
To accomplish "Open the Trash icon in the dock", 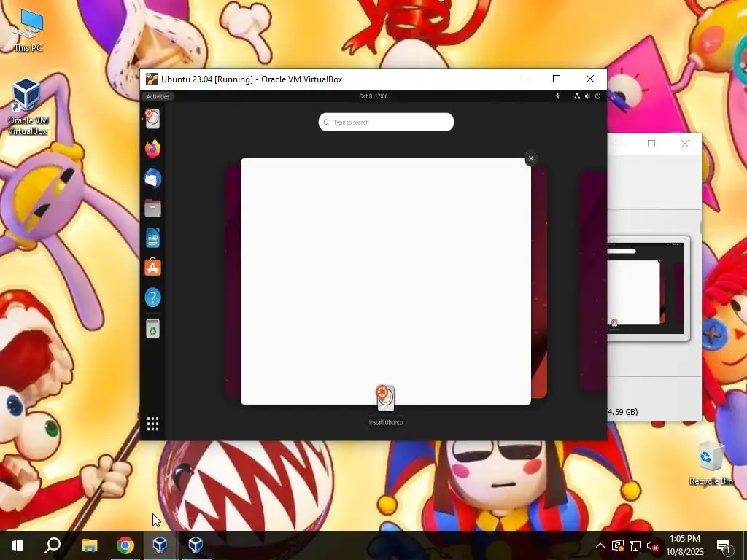I will point(152,329).
